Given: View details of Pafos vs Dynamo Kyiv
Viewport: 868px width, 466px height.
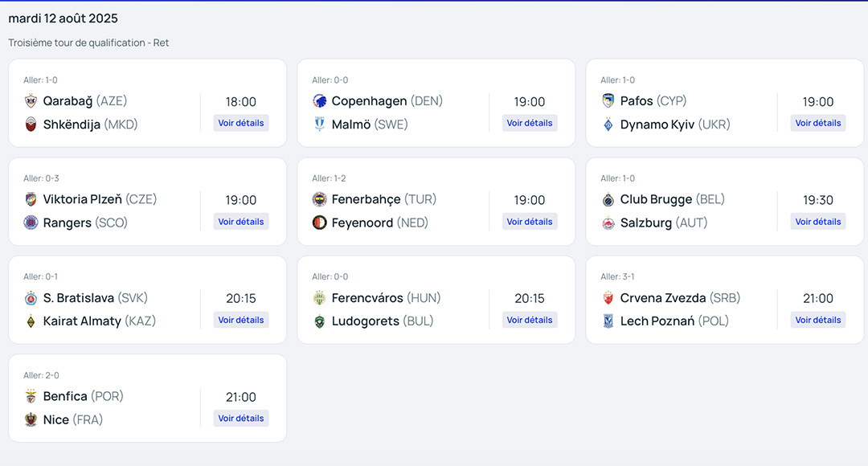Looking at the screenshot, I should click(x=818, y=123).
